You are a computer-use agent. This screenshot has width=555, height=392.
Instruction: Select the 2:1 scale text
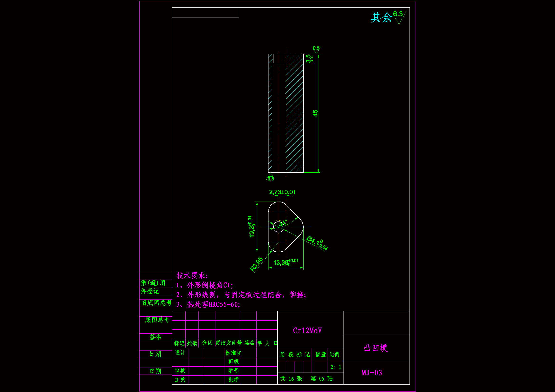(336, 367)
